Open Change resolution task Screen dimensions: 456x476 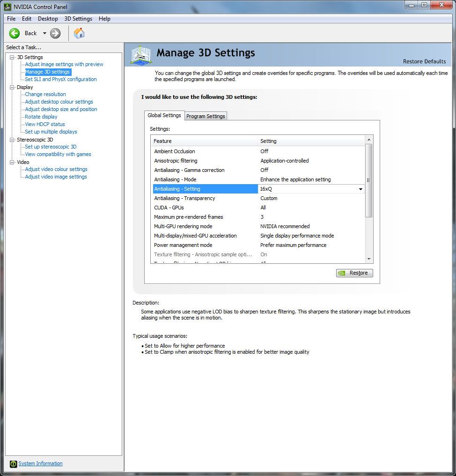[x=45, y=94]
